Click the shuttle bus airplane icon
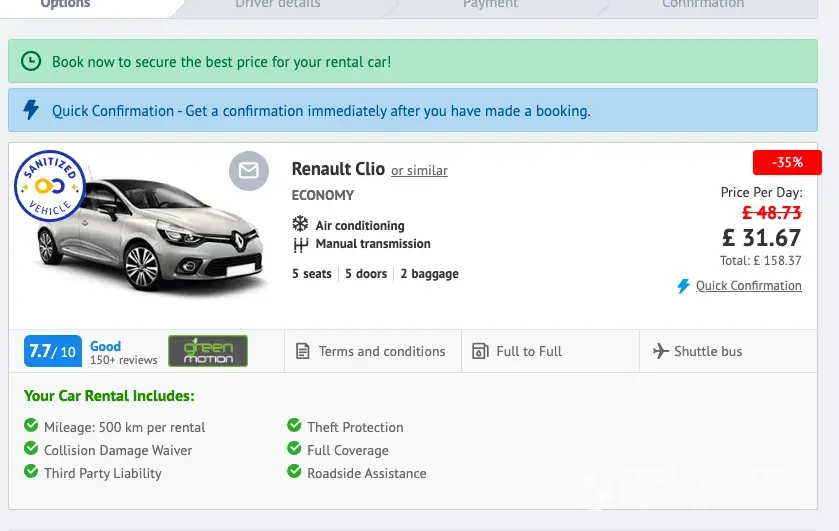Screen dimensions: 839x531 (660, 351)
